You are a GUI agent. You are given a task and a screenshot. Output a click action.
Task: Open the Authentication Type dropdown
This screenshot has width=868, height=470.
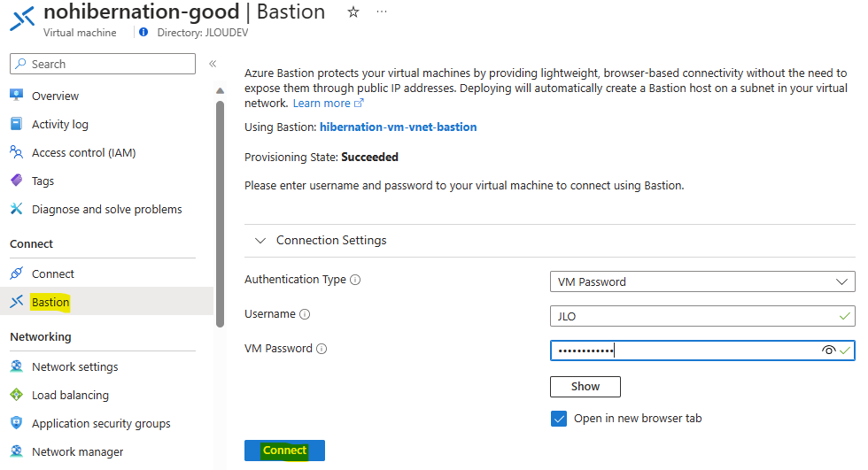701,281
